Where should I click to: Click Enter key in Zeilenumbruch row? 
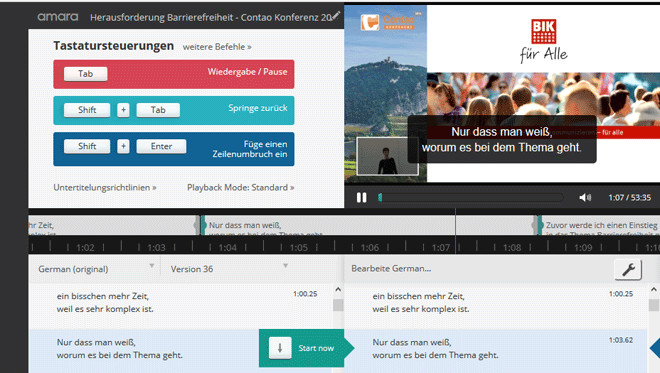tap(161, 146)
